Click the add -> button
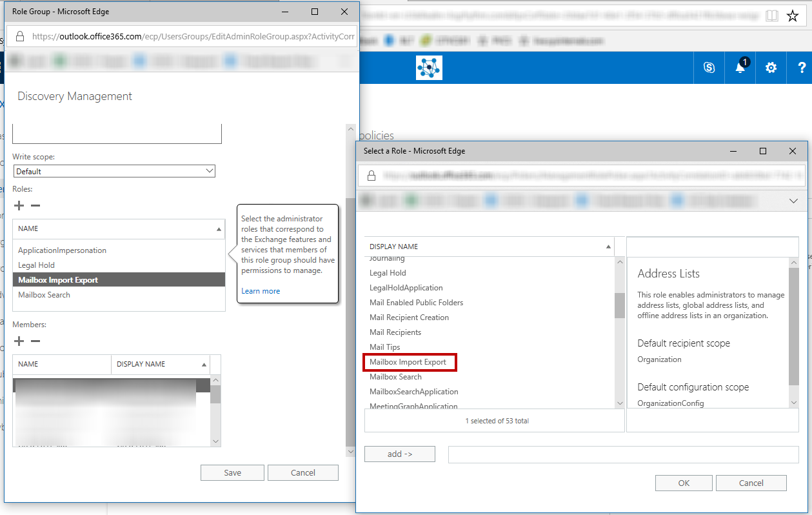Image resolution: width=812 pixels, height=515 pixels. point(400,454)
